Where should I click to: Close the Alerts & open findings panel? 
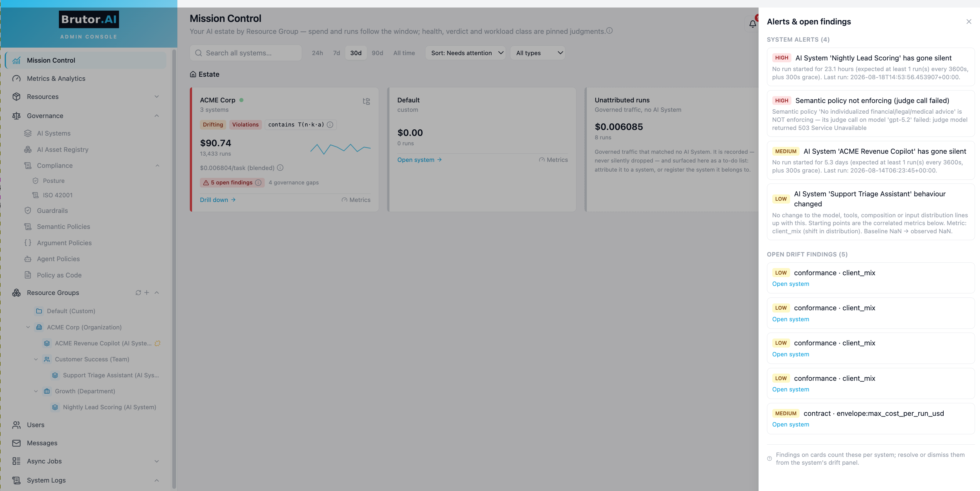[969, 22]
